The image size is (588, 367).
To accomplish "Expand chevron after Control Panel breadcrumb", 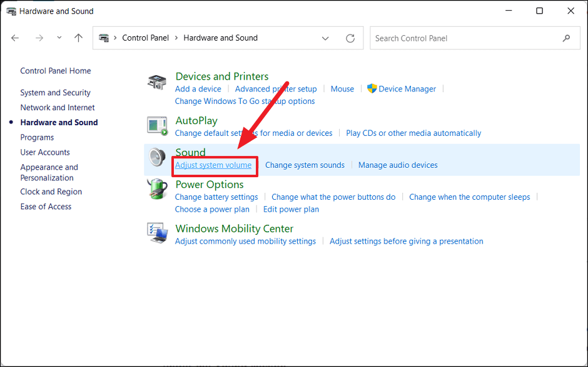I will (x=176, y=38).
